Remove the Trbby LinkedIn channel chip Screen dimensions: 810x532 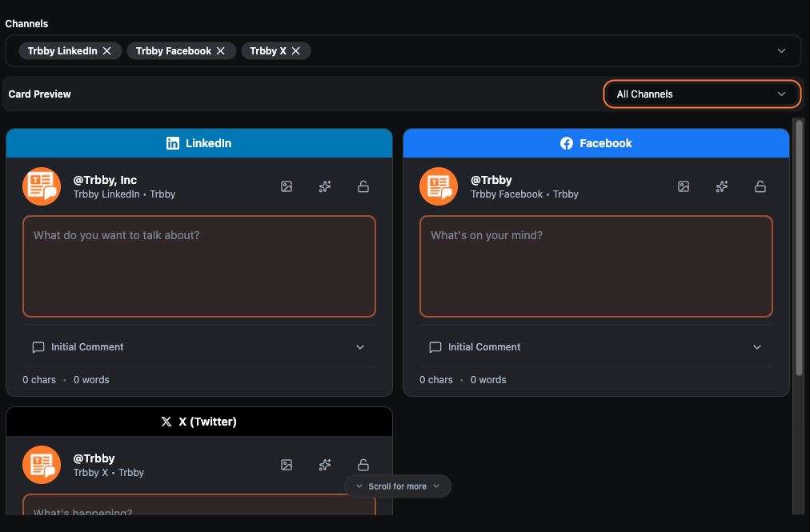[x=107, y=50]
